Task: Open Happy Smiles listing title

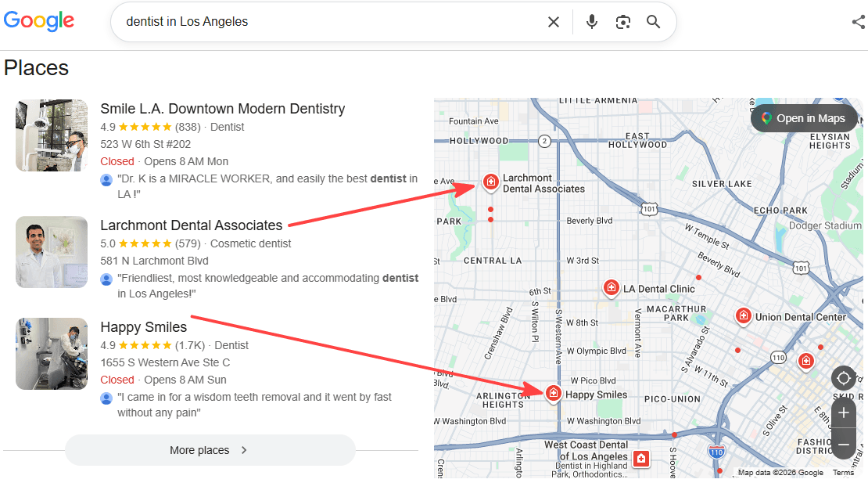Action: [143, 327]
